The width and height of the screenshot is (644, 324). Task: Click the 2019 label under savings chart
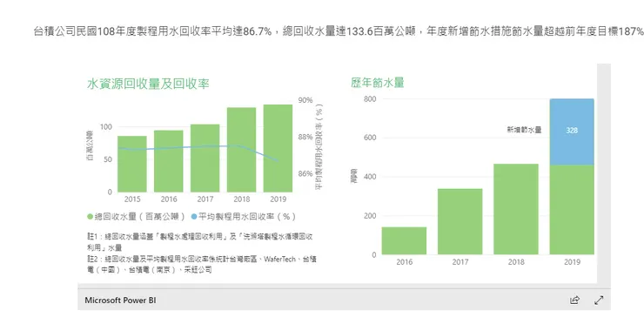tap(572, 262)
